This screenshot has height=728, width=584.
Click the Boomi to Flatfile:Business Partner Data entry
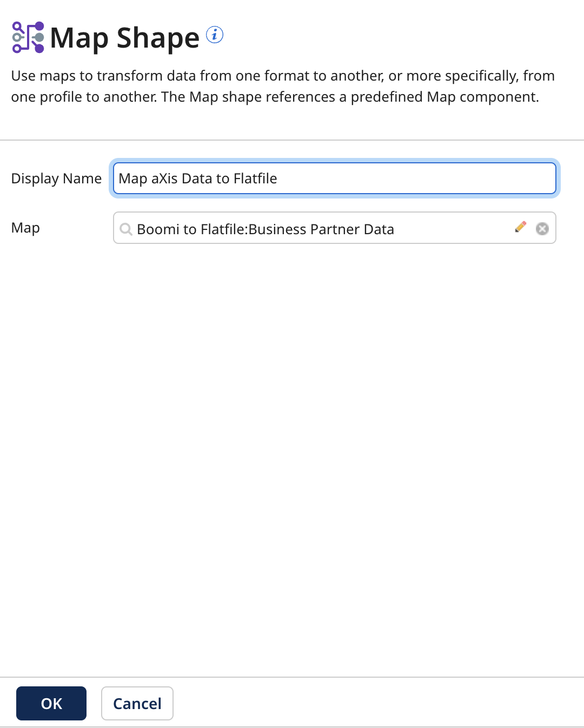(x=266, y=229)
